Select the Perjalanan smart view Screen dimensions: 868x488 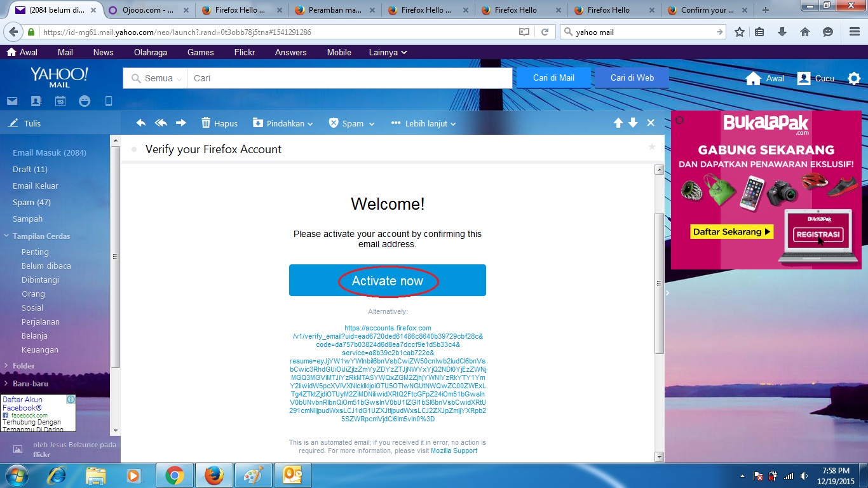point(41,322)
